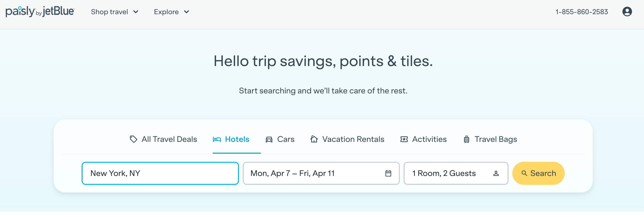
Task: Click the car icon for Cars
Action: [269, 139]
